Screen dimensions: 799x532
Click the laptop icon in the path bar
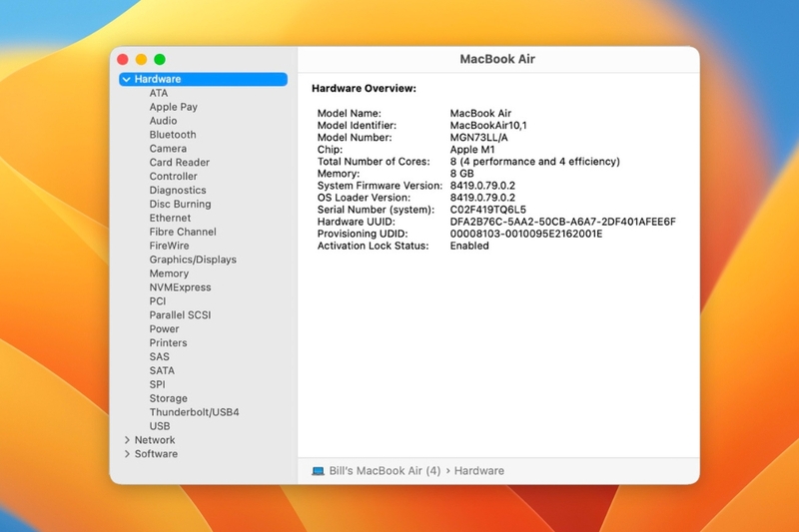tap(318, 471)
